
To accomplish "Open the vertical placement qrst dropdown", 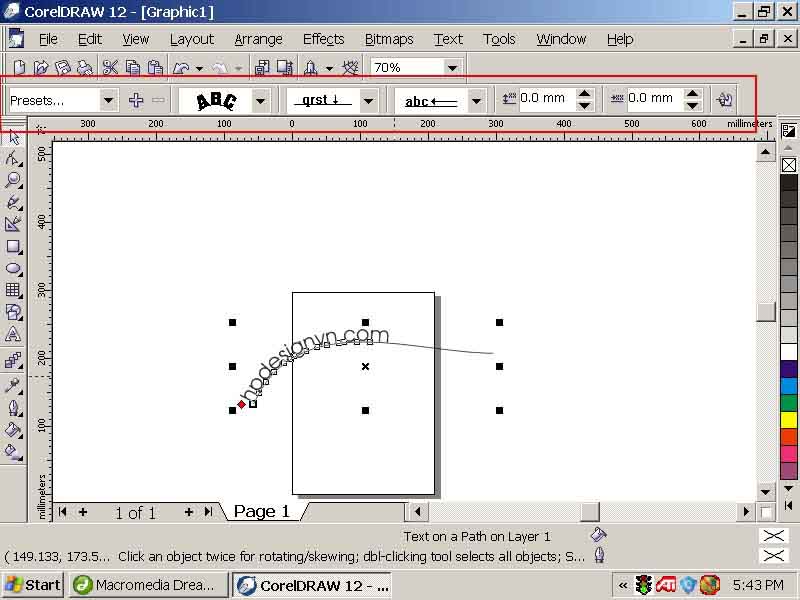I will click(x=368, y=101).
